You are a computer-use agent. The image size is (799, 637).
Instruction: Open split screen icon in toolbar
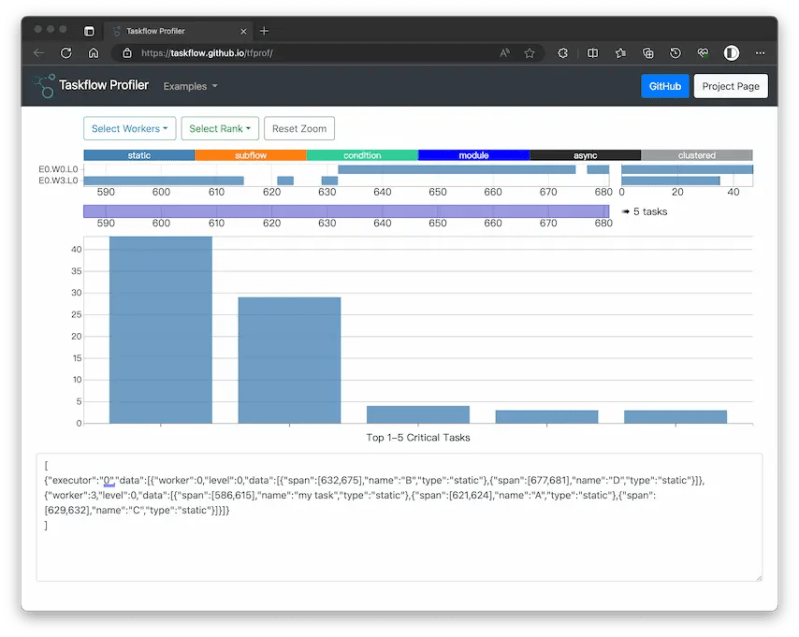coord(593,53)
